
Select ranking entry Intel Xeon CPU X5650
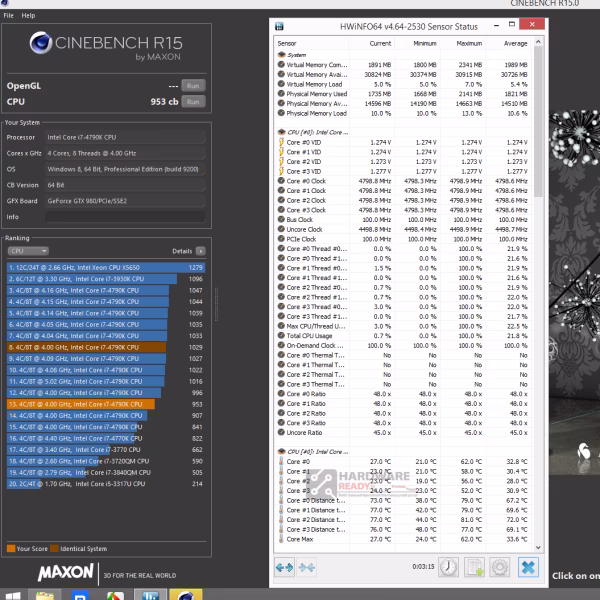pyautogui.click(x=106, y=267)
